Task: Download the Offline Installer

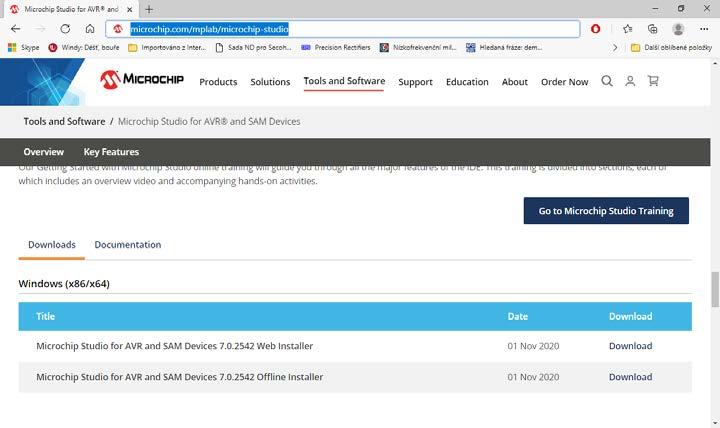Action: click(x=630, y=377)
